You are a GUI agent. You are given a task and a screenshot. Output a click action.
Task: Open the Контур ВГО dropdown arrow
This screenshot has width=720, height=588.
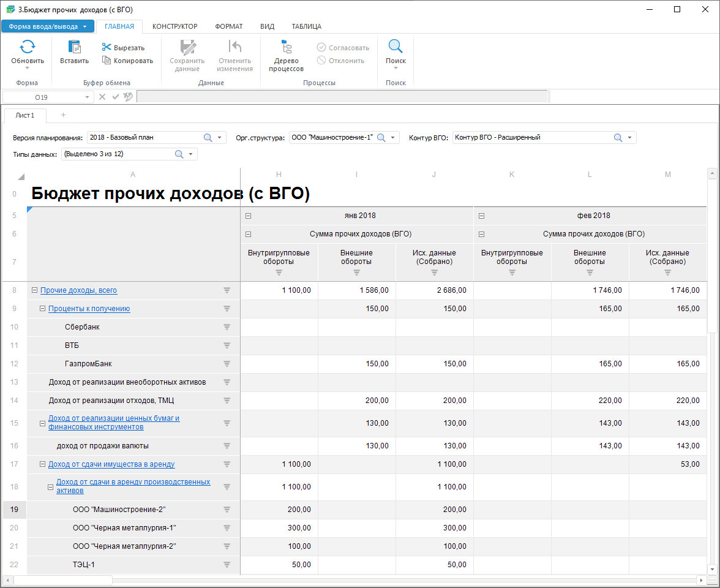[x=629, y=138]
